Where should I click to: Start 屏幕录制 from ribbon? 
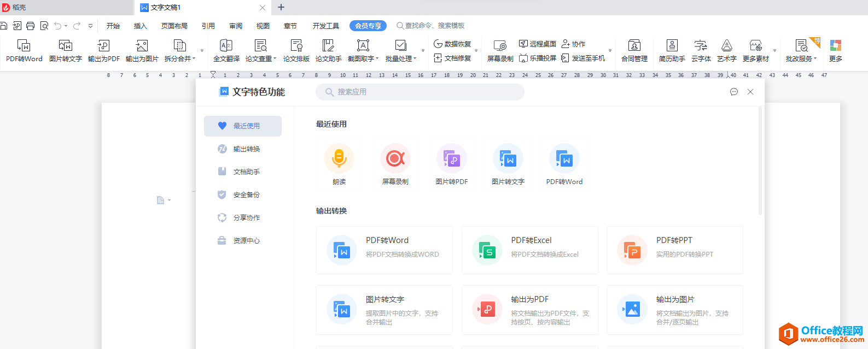[500, 50]
